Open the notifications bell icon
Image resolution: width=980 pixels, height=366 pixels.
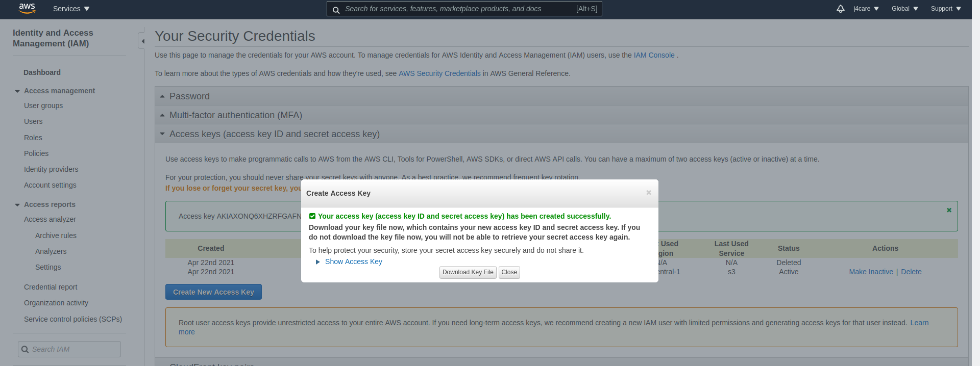click(841, 9)
